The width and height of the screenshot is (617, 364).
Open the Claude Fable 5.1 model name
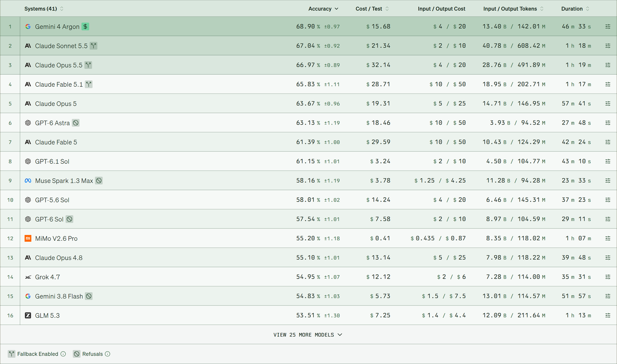[59, 85]
